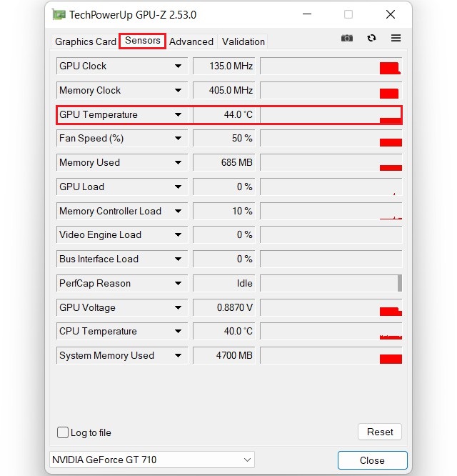Click the 405.0 MHz Memory Clock value
457x476 pixels.
click(224, 90)
